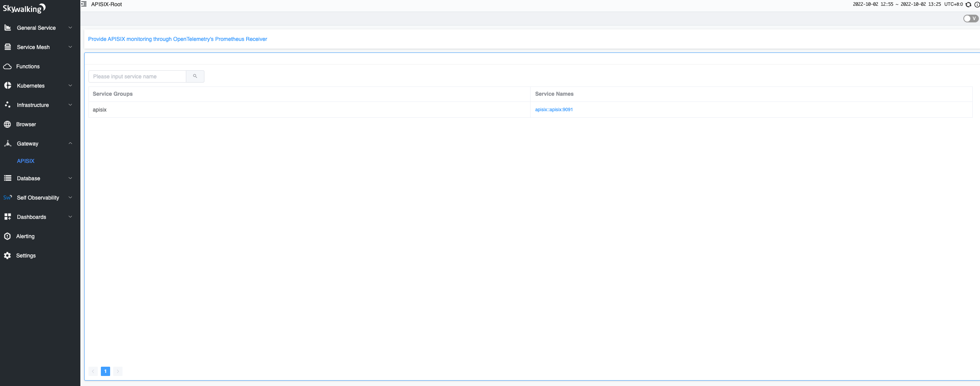
Task: Click the APISIX-Root page title
Action: 106,4
